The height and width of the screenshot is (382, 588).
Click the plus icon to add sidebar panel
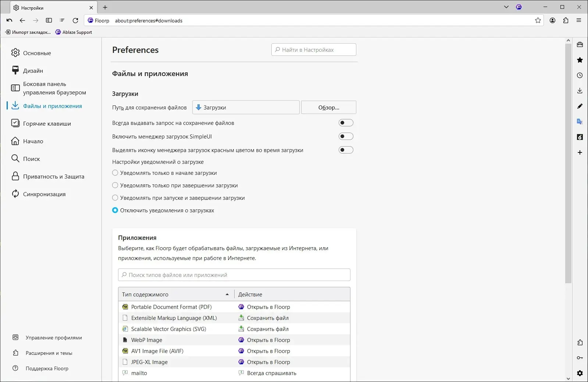coord(580,152)
